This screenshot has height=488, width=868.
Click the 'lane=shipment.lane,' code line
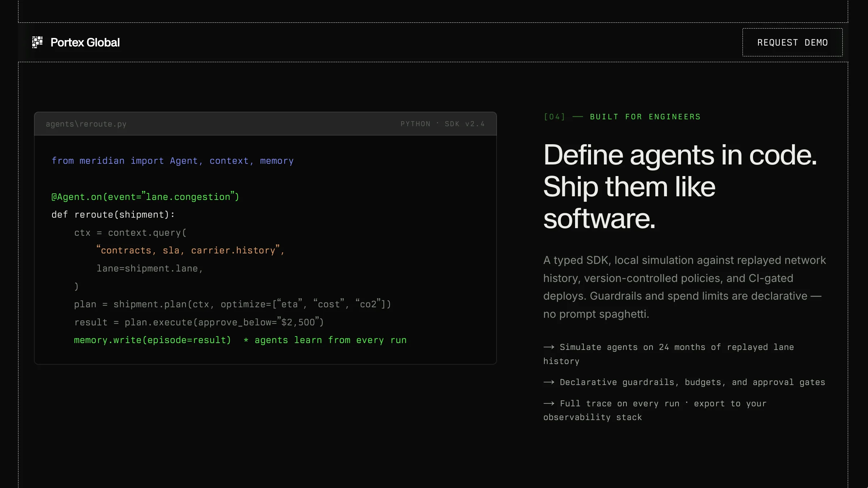coord(150,269)
